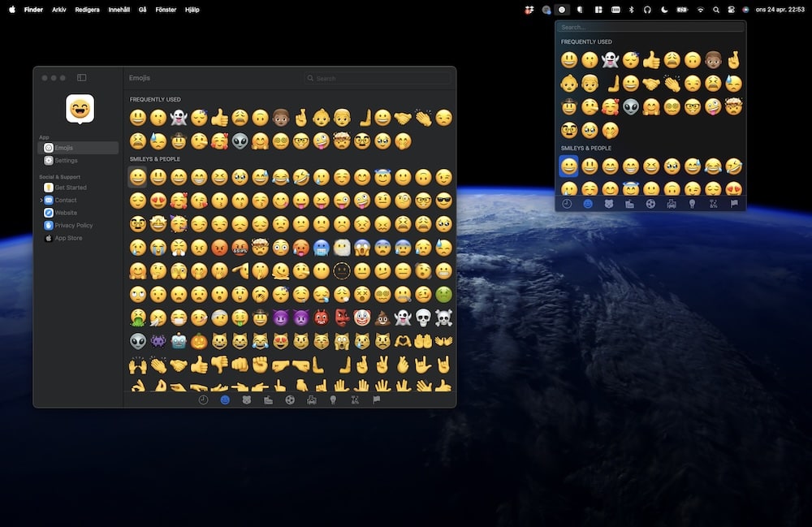
Task: Toggle the sidebar in the Emojis window
Action: (82, 78)
